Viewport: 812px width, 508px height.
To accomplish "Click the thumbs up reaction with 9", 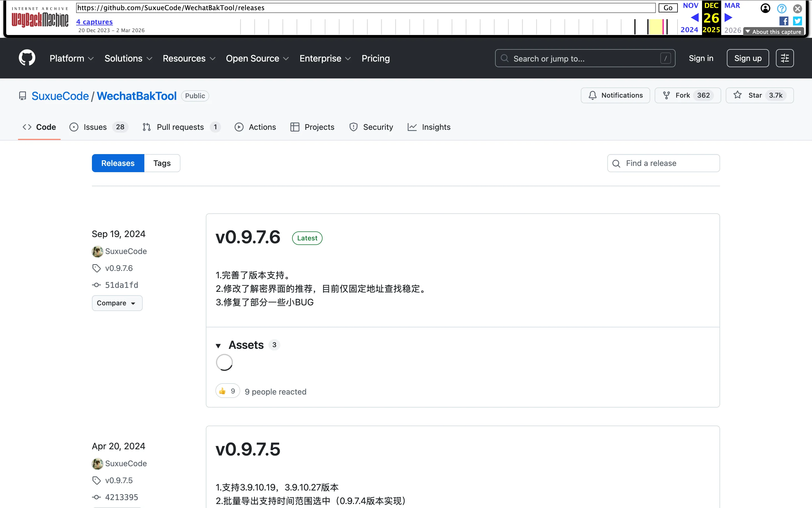I will pyautogui.click(x=228, y=391).
